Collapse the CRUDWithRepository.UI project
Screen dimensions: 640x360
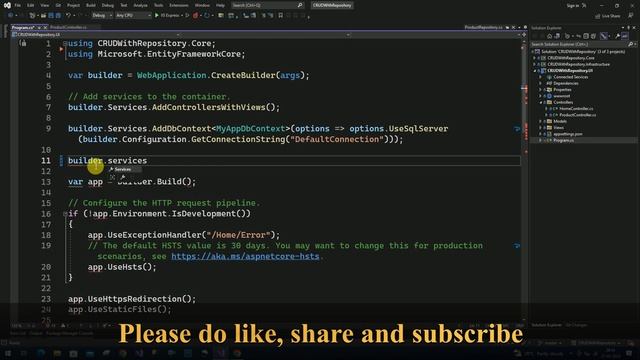pos(535,71)
